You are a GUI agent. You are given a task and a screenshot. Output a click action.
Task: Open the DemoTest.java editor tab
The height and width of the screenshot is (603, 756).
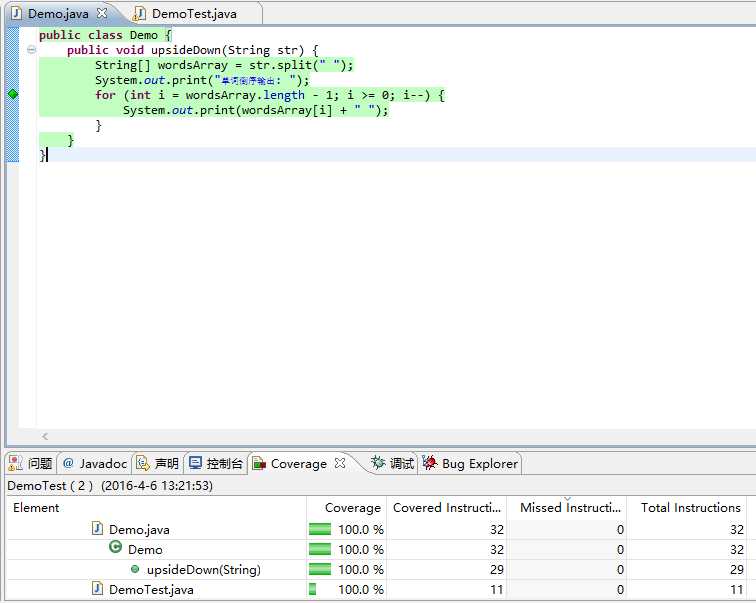(x=194, y=13)
